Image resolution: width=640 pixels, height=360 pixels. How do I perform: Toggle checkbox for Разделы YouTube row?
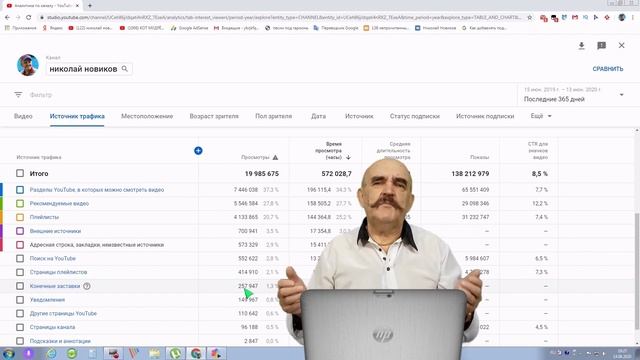(20, 190)
